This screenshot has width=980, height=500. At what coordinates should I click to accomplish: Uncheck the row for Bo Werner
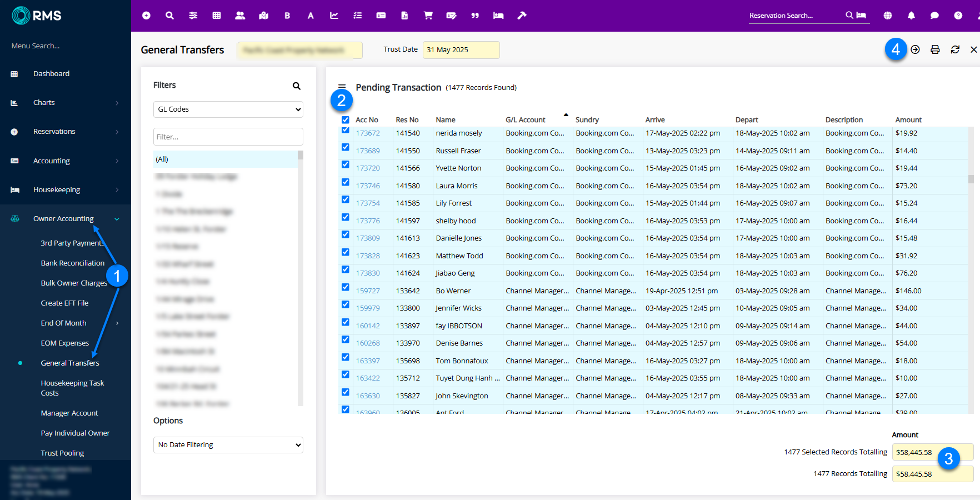[346, 287]
